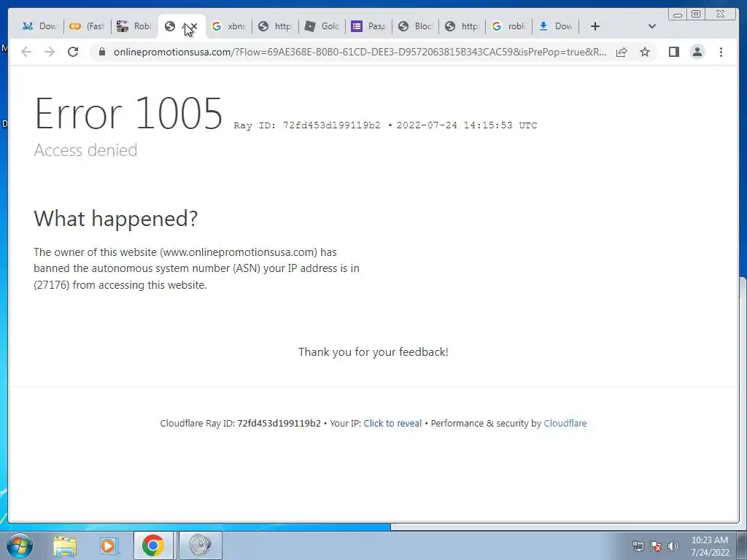This screenshot has width=747, height=560.
Task: Click the "Access denied" subtitle
Action: [x=86, y=150]
